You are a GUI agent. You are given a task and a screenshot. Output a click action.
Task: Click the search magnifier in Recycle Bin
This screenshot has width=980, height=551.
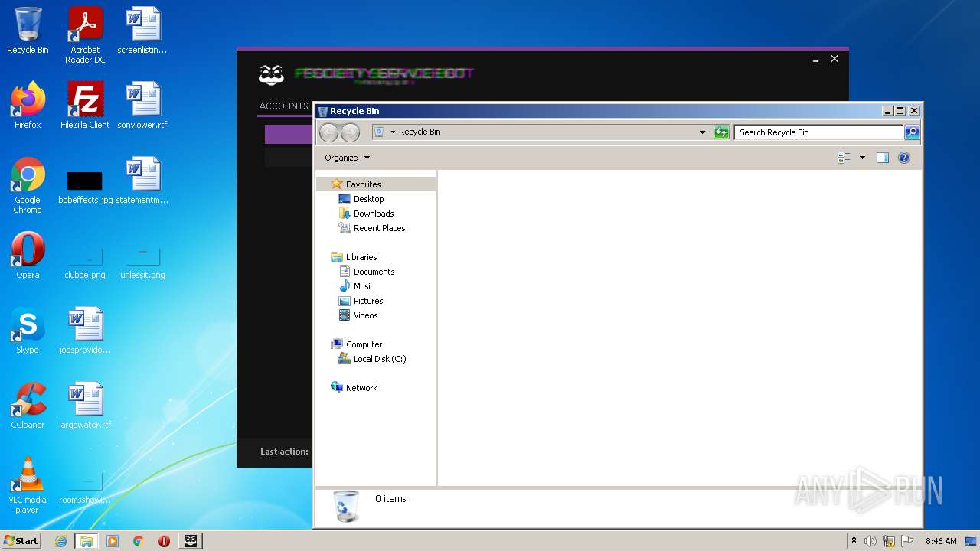[911, 132]
